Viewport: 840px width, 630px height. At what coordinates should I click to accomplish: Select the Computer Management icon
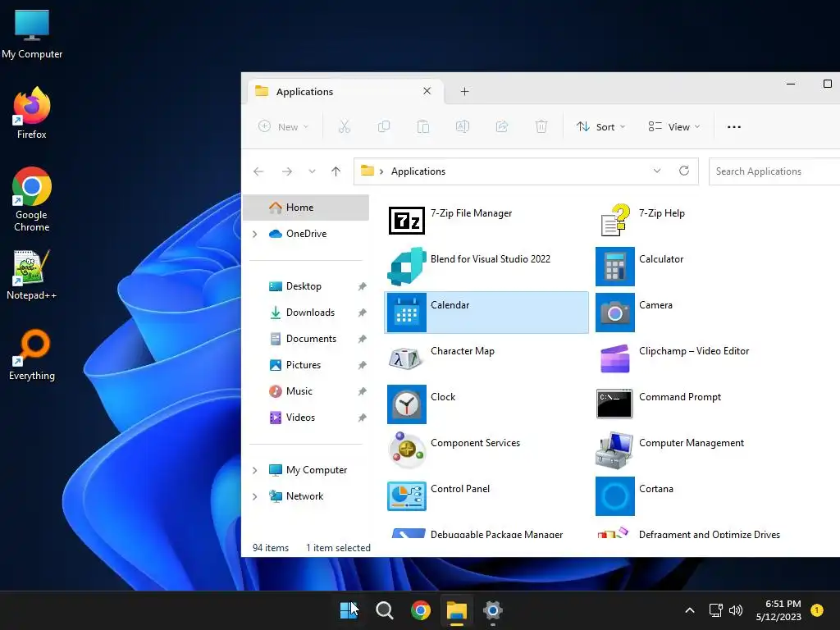pos(614,450)
